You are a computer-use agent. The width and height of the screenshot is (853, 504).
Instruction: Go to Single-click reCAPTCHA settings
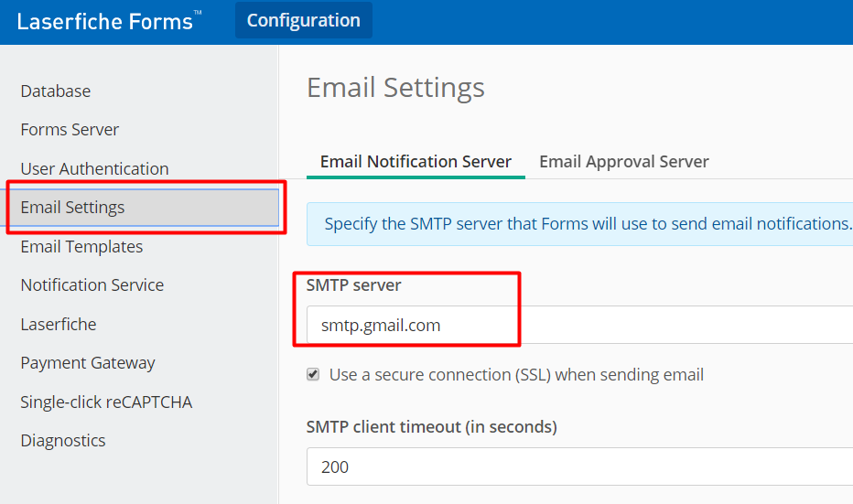pyautogui.click(x=106, y=402)
